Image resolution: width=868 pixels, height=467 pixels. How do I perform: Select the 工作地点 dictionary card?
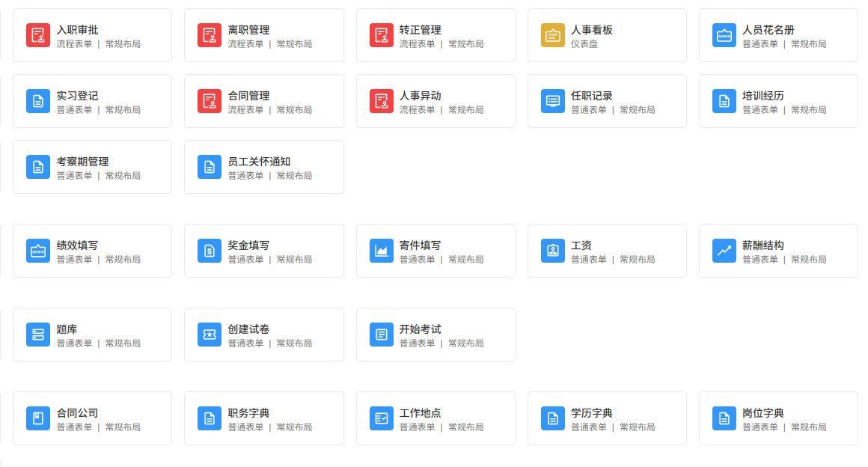pyautogui.click(x=435, y=418)
